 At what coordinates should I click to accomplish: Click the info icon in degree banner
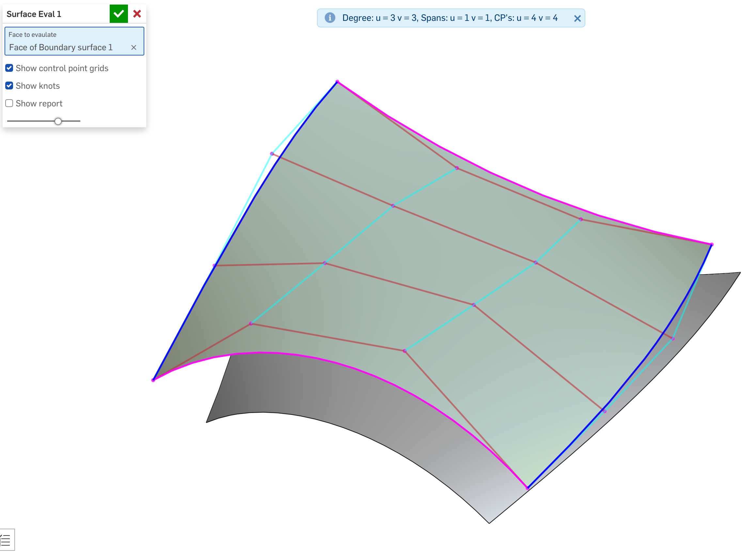[x=330, y=18]
